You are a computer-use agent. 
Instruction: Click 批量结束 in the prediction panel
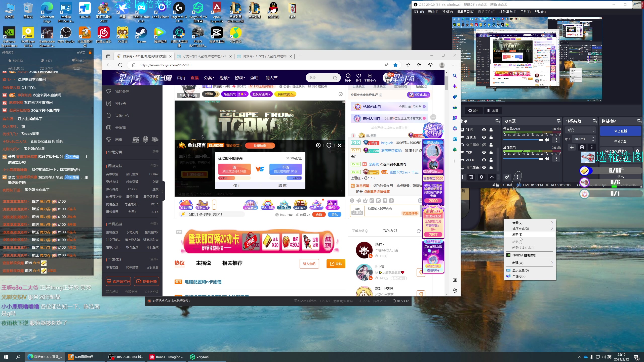pyautogui.click(x=260, y=146)
